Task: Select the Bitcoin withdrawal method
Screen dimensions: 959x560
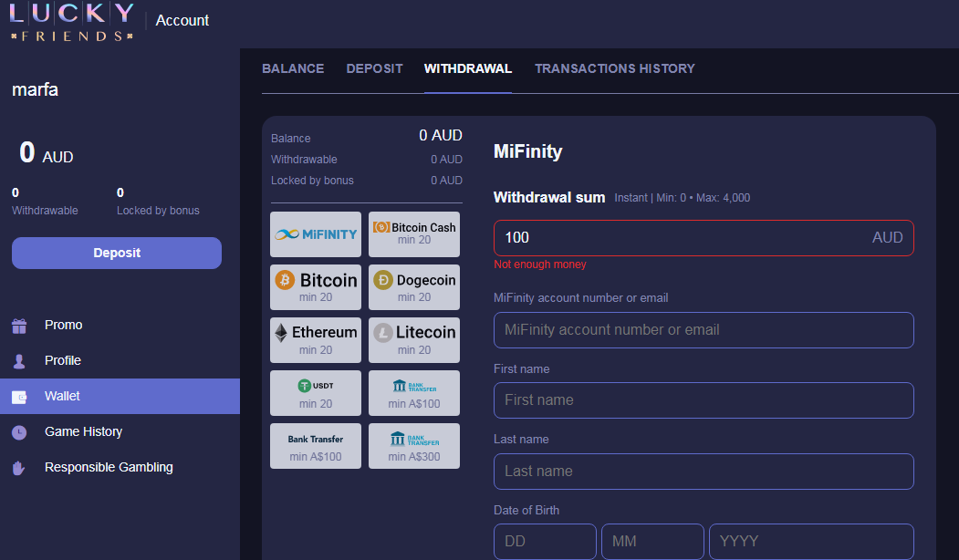Action: (x=316, y=287)
